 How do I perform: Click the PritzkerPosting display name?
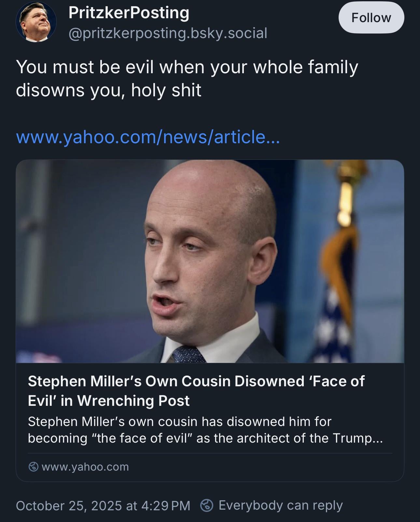[x=129, y=13]
